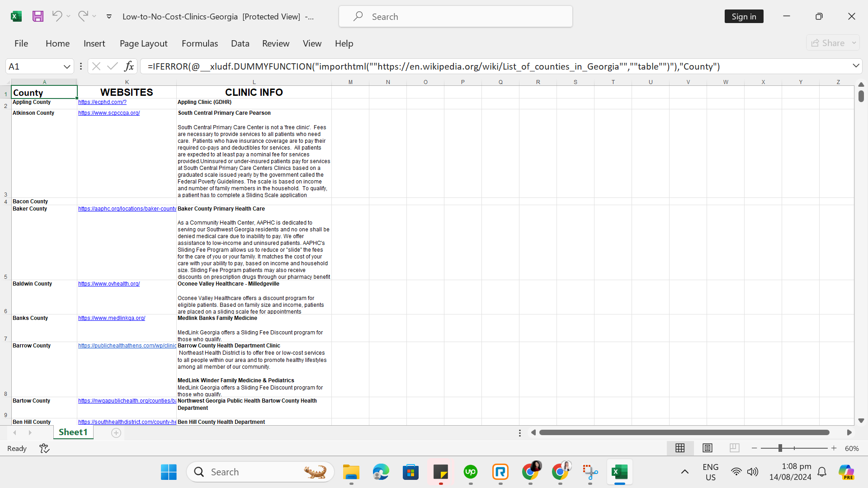Open the Page Layout ribbon tab
The height and width of the screenshot is (488, 868).
coord(143,43)
